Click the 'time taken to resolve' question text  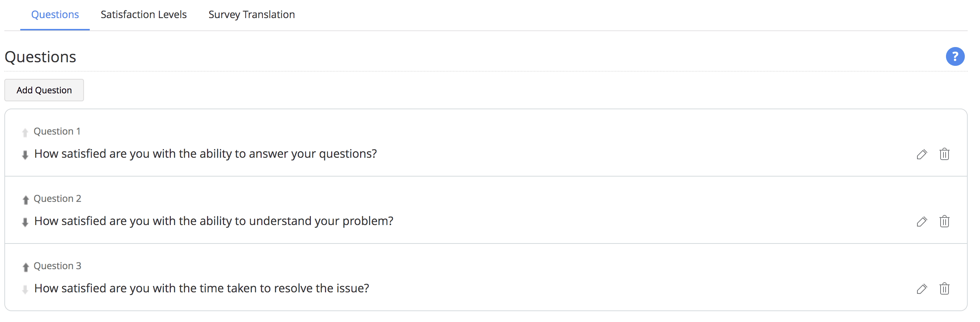pos(201,288)
